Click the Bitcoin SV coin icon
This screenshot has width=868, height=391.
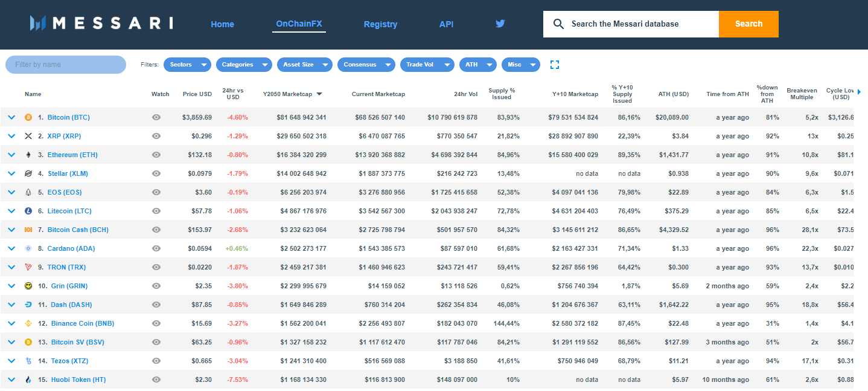coord(28,342)
